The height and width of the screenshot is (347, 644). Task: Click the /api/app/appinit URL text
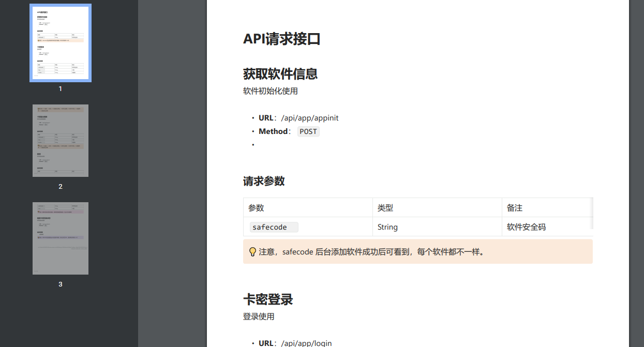click(310, 117)
